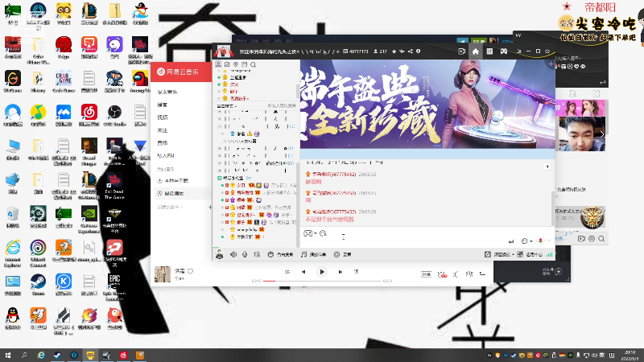Open the OBS Studio desktop shortcut
Viewport: 644px width, 362px height.
pyautogui.click(x=114, y=115)
